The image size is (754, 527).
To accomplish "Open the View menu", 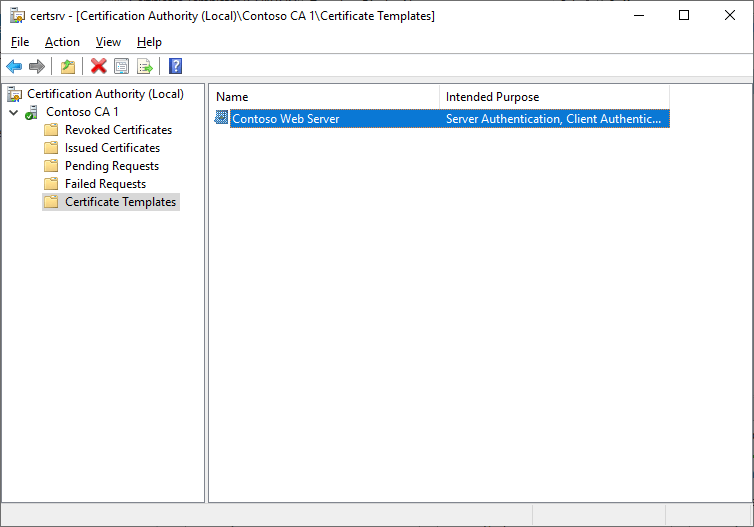I will [x=108, y=42].
